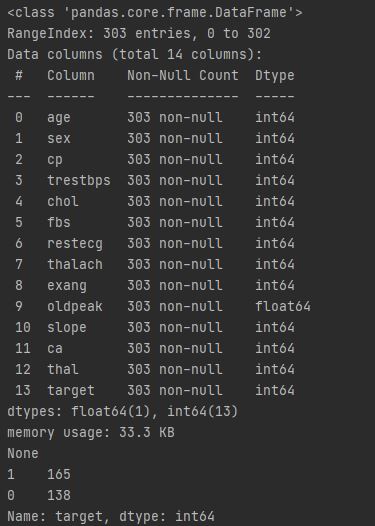This screenshot has height=526, width=375.
Task: Click the chol column name
Action: tap(63, 202)
